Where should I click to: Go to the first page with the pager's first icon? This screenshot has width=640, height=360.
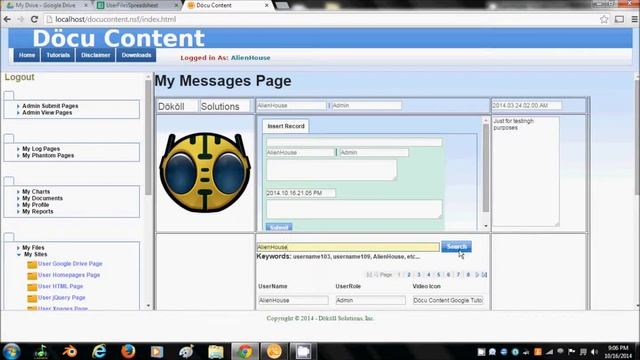[369, 275]
